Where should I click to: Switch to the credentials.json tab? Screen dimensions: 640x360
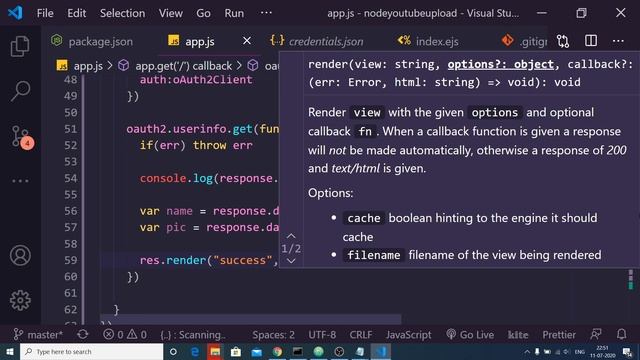(317, 41)
